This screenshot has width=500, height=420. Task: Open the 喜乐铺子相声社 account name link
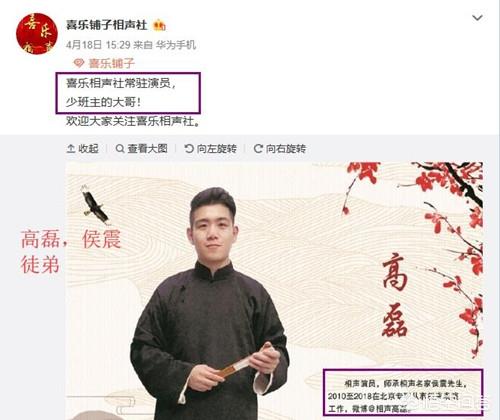click(x=106, y=25)
